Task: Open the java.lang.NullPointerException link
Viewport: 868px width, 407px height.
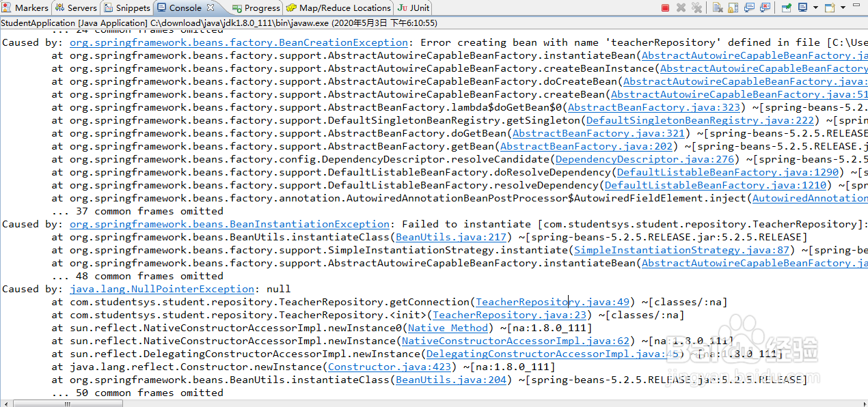Action: (x=162, y=289)
